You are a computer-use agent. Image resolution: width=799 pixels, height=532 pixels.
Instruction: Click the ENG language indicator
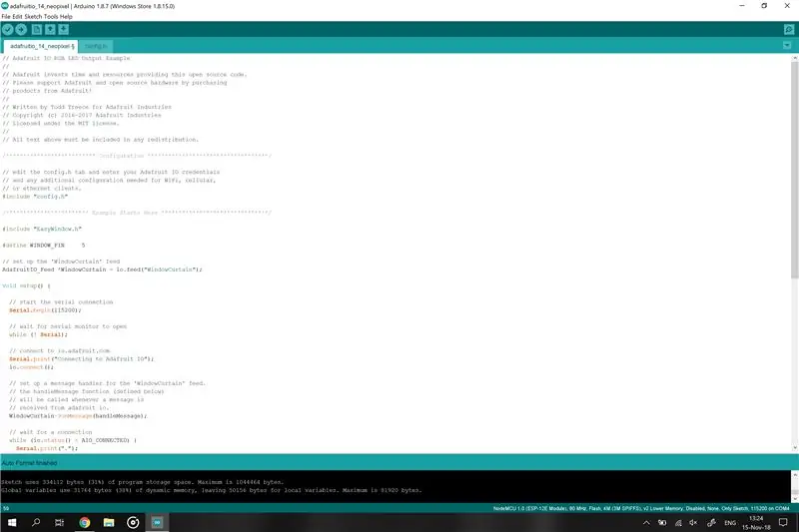pyautogui.click(x=730, y=523)
